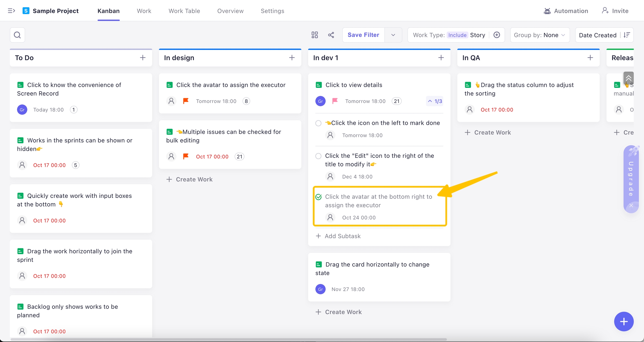Click the Save Filter button

pyautogui.click(x=363, y=35)
